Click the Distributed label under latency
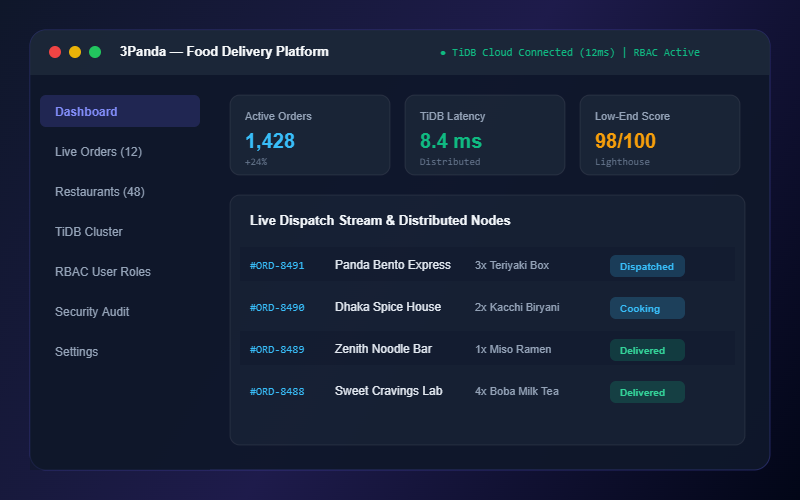 tap(449, 162)
